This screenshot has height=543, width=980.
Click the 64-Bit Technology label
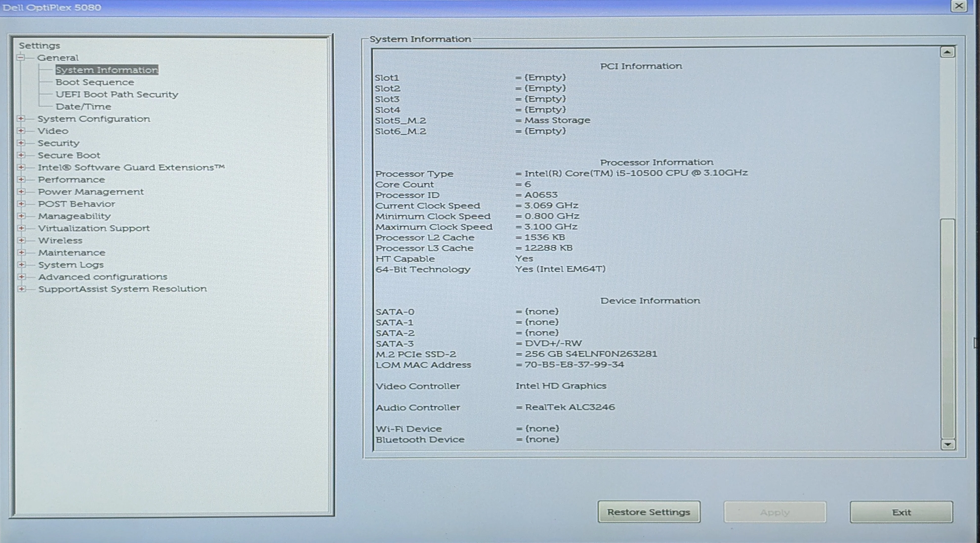click(x=423, y=269)
